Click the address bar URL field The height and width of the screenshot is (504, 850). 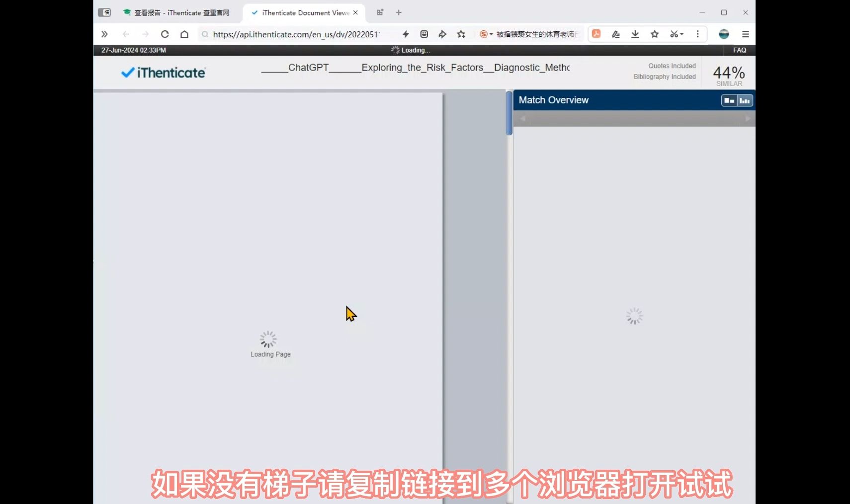tap(296, 34)
